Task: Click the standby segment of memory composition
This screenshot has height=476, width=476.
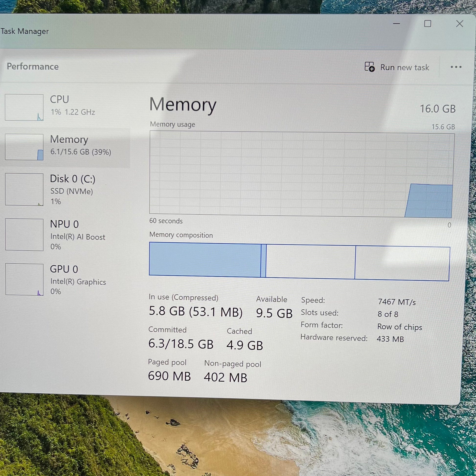Action: click(x=310, y=262)
